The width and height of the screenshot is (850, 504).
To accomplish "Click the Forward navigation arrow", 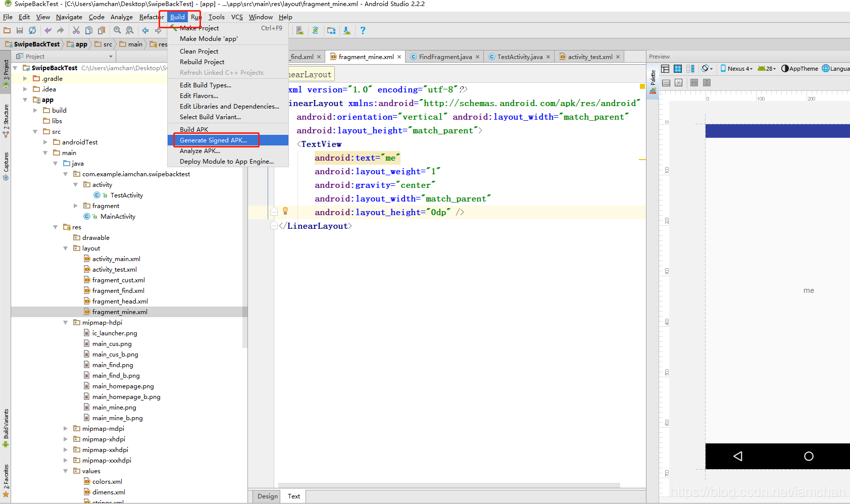I will [158, 30].
